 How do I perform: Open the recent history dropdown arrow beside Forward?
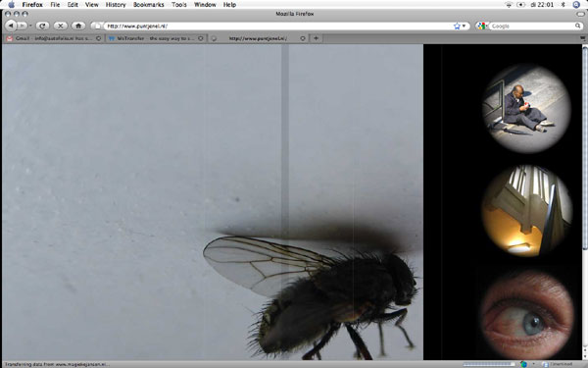pyautogui.click(x=30, y=26)
